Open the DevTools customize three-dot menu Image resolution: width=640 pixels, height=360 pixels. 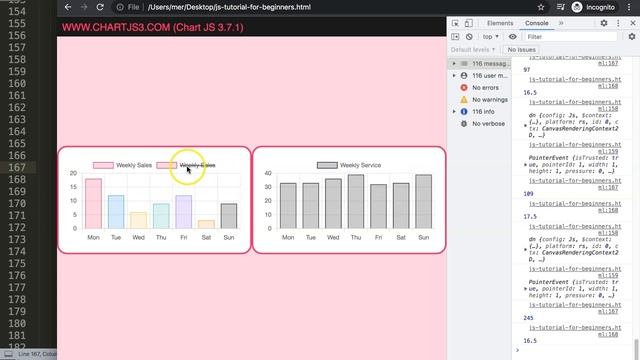618,23
